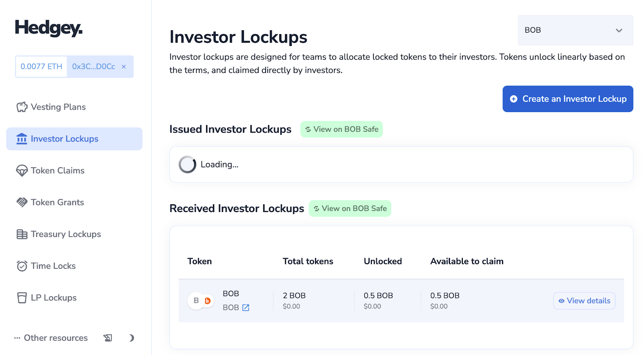Click the LP Lockups bucket icon

22,298
